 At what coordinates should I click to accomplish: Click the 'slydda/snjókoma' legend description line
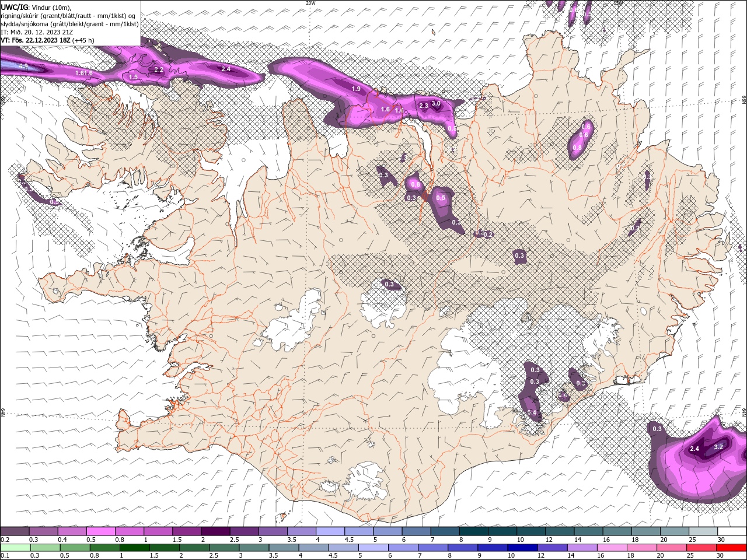[x=70, y=24]
